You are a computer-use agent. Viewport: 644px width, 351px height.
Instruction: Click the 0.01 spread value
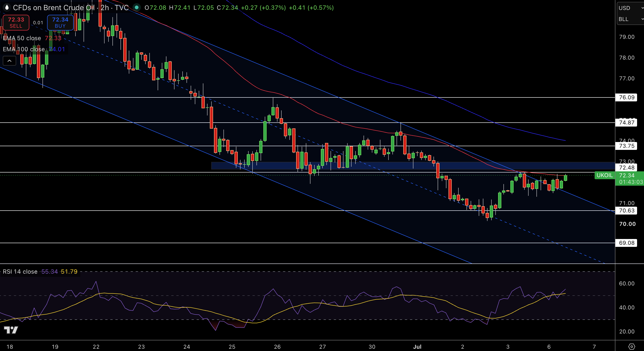38,23
